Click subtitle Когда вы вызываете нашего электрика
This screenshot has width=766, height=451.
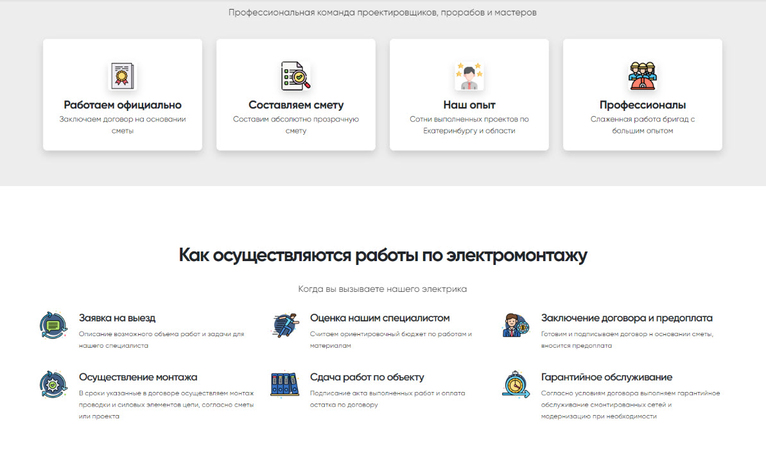click(383, 289)
